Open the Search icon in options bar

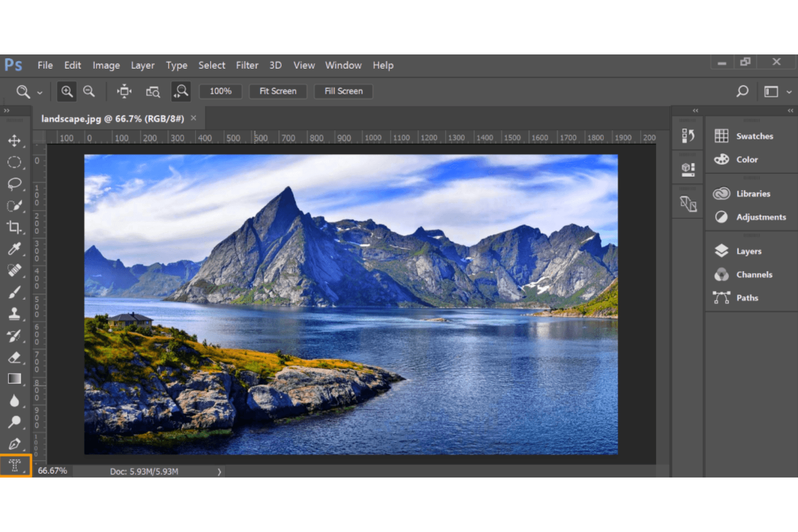click(742, 91)
